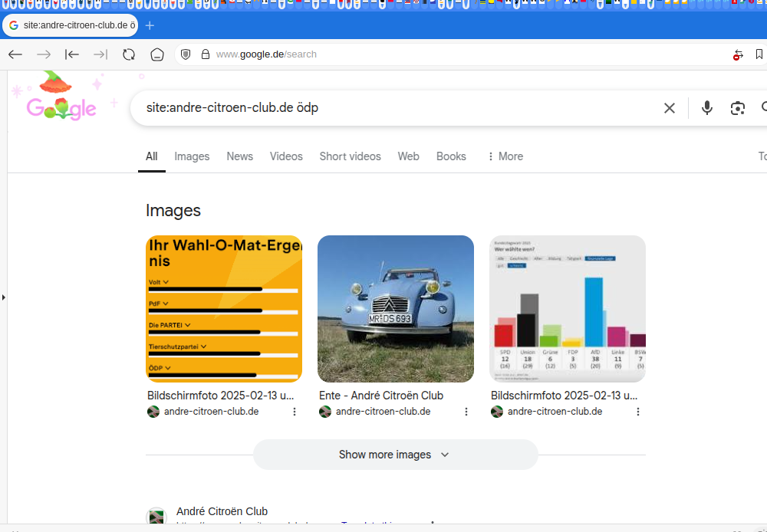The image size is (767, 532).
Task: Go forward with the browser forward arrow
Action: (44, 54)
